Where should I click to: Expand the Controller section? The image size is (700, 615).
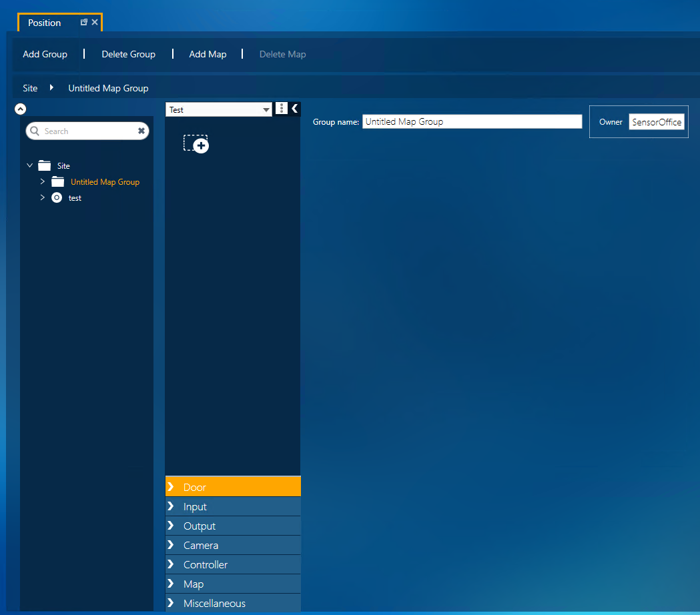pyautogui.click(x=233, y=564)
